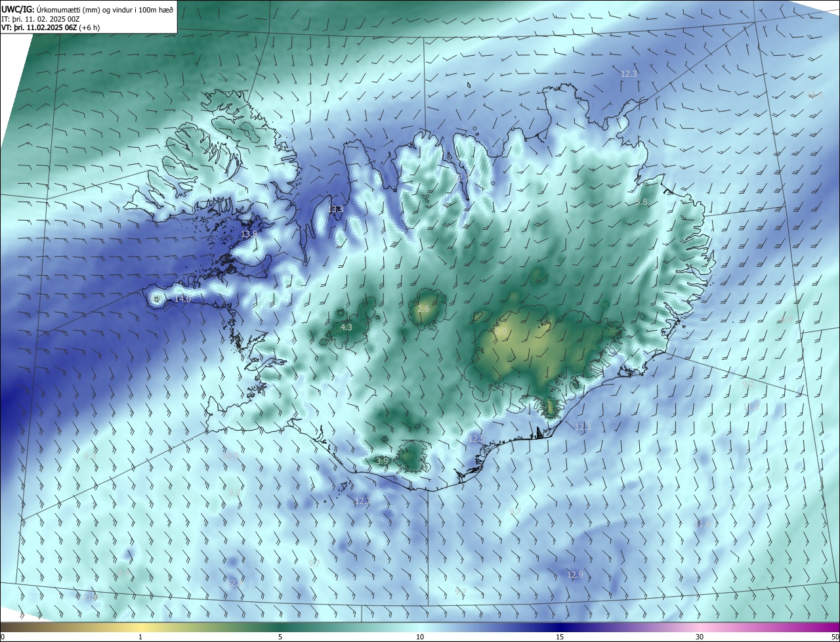Click the 4.3 value on Langjökull glacier
The image size is (840, 642).
coord(346,328)
